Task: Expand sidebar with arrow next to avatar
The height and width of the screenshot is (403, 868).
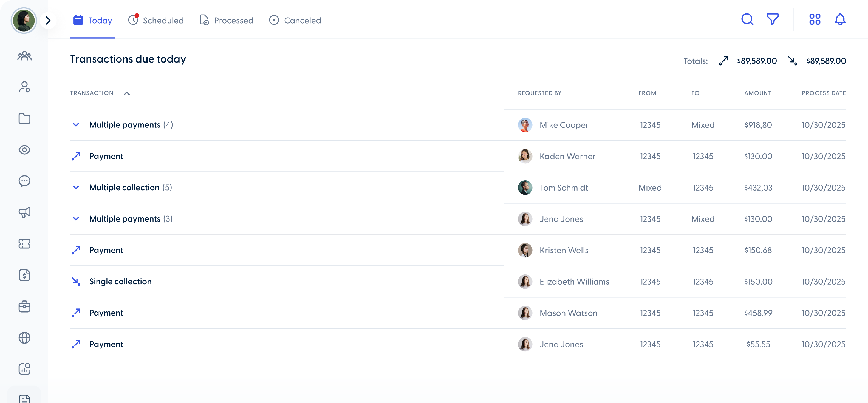Action: coord(48,21)
